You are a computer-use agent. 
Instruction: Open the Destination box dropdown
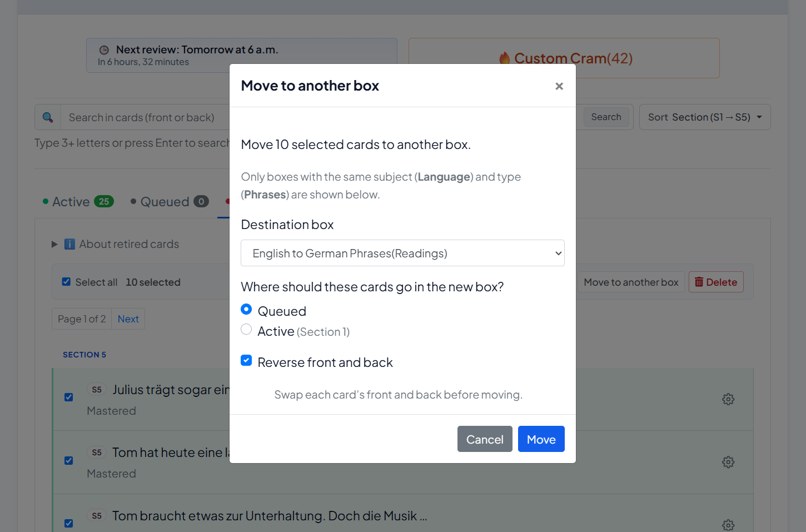click(402, 253)
